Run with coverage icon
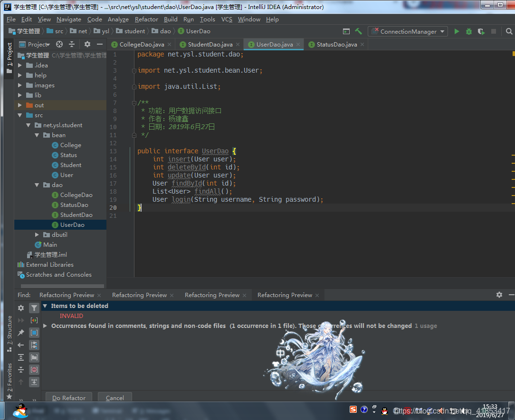Screen dimensions: 515x420 point(481,31)
